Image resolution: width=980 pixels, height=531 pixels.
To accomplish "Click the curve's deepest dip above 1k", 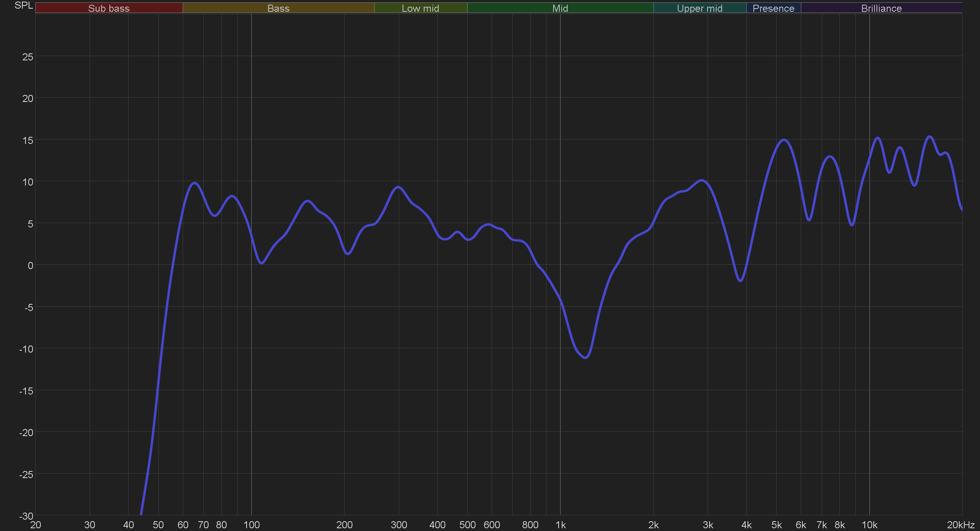I will [585, 357].
